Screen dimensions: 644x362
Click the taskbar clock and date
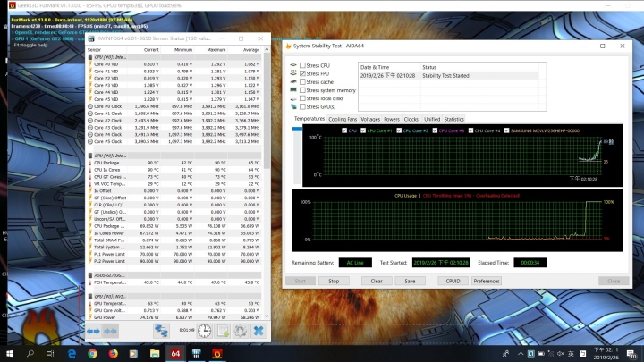tap(606, 353)
